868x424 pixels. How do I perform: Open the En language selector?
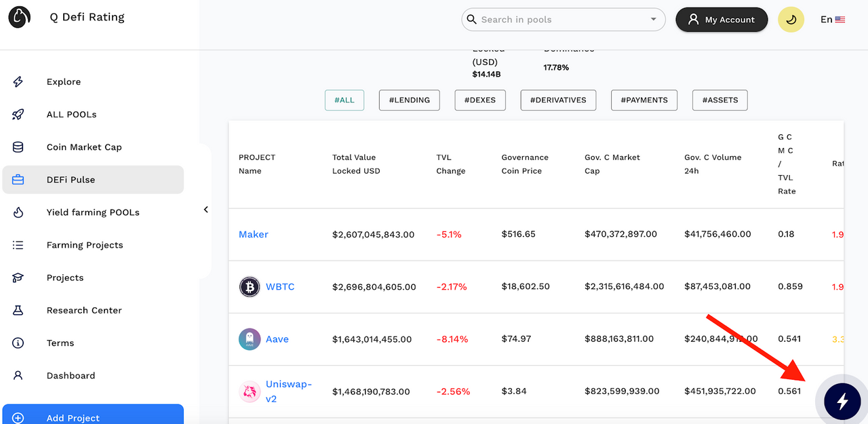[833, 20]
